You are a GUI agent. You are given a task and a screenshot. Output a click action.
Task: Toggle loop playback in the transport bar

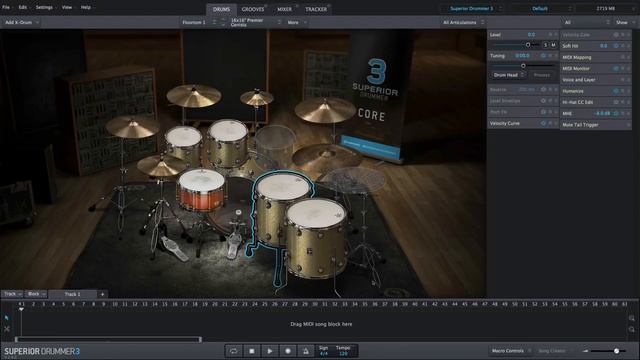pyautogui.click(x=234, y=351)
